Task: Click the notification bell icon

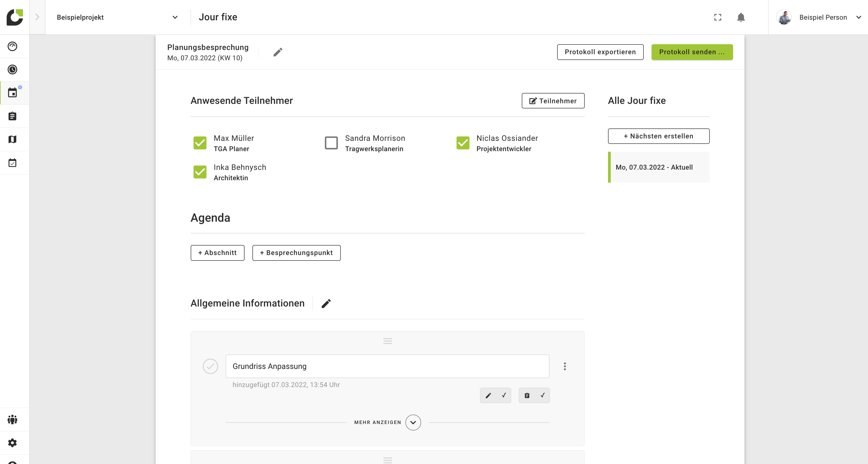Action: point(740,17)
